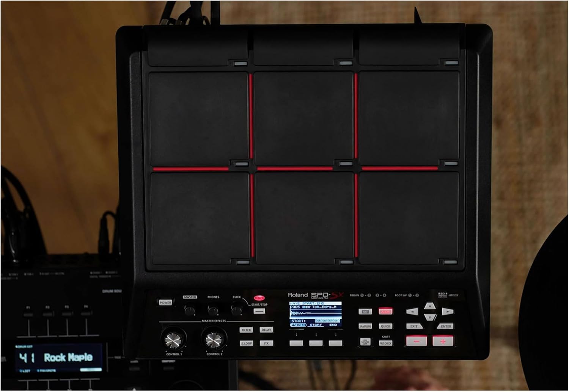The image size is (569, 392).
Task: Engage the S.LOOP effect button
Action: [x=247, y=343]
